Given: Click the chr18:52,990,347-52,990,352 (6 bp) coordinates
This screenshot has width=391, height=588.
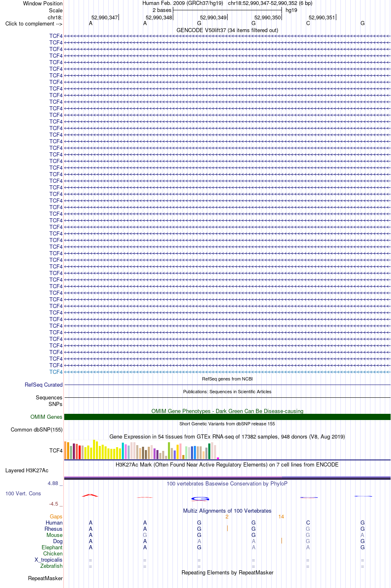Looking at the screenshot, I should tap(270, 3).
